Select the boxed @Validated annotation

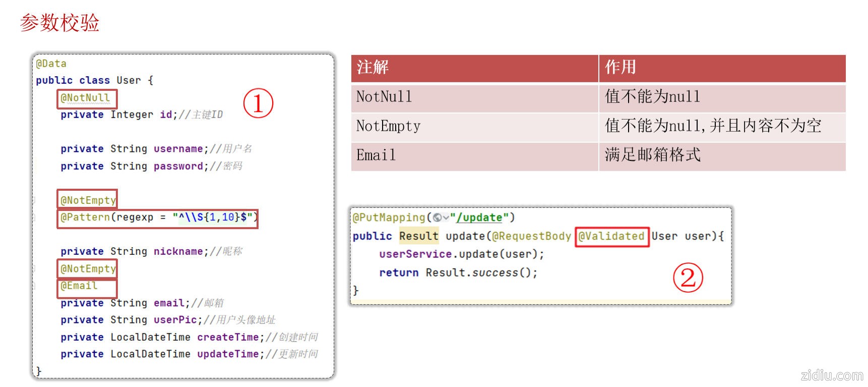point(611,236)
